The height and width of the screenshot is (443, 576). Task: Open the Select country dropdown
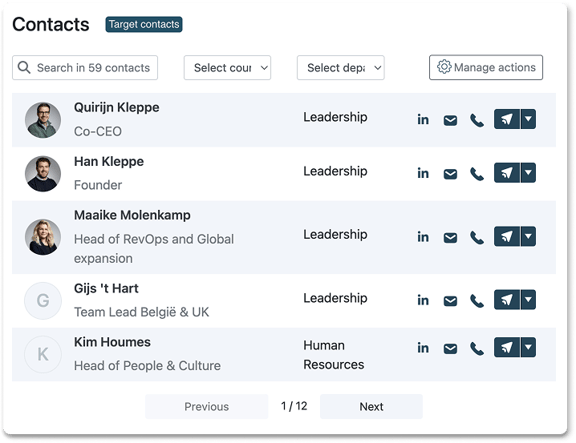pyautogui.click(x=227, y=68)
